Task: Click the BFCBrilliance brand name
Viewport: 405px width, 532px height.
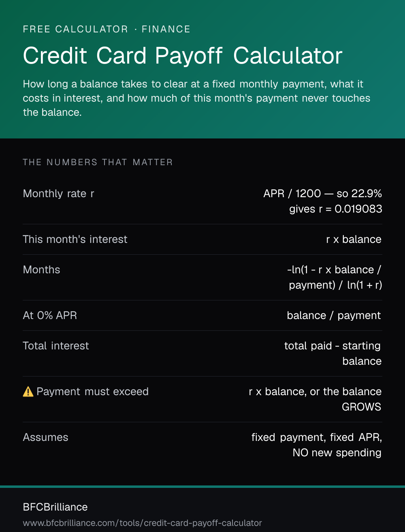Action: pyautogui.click(x=55, y=507)
